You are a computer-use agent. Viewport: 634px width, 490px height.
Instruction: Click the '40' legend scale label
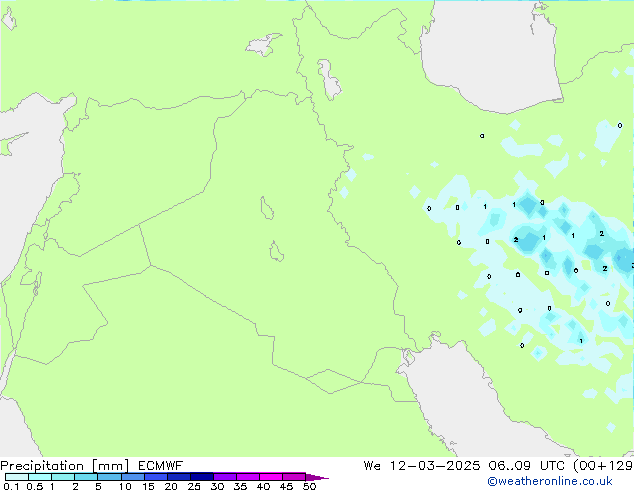pos(263,486)
